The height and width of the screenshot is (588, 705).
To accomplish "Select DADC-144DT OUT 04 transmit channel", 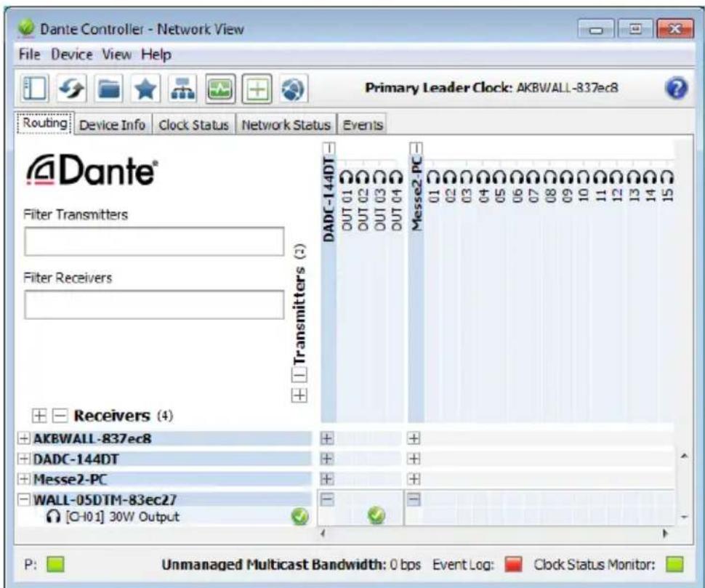I will tap(396, 200).
